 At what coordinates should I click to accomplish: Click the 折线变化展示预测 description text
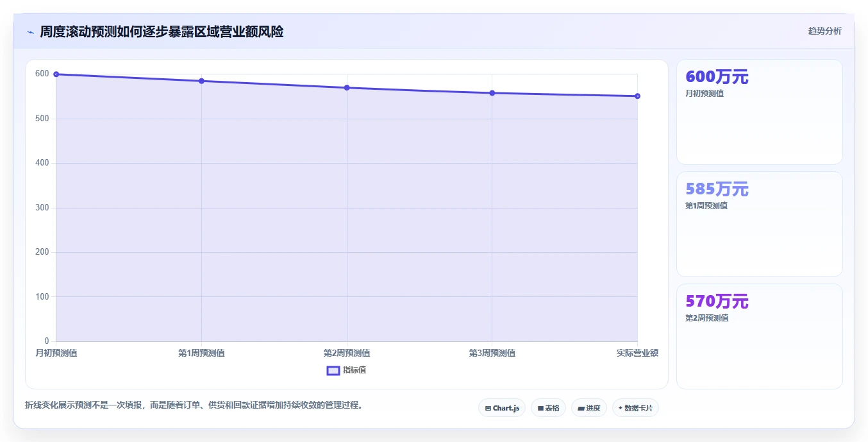(194, 405)
